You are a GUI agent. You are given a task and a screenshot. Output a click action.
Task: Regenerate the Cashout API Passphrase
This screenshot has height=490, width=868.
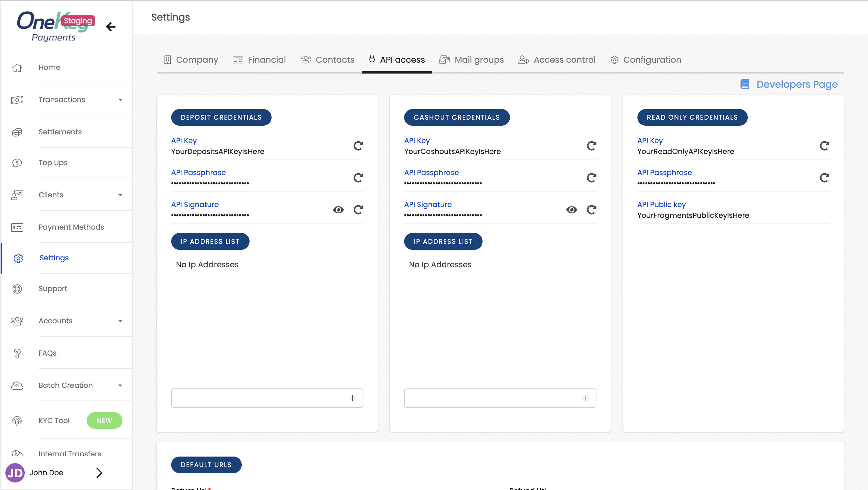pyautogui.click(x=591, y=177)
